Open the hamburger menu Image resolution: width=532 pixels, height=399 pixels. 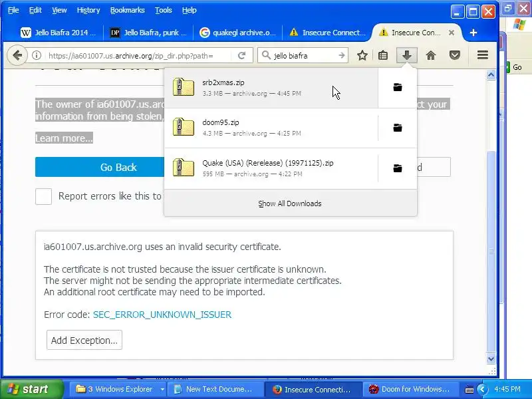pyautogui.click(x=483, y=55)
